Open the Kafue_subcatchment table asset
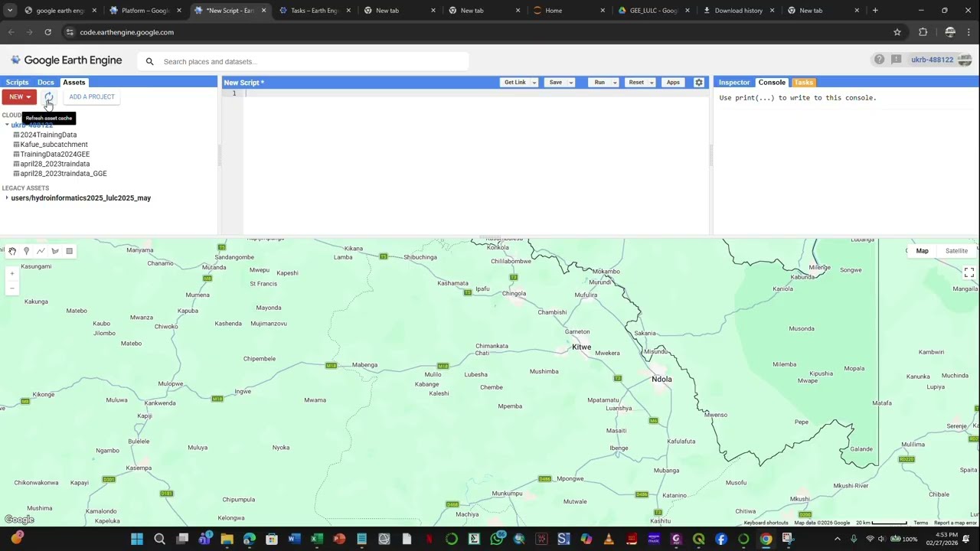 click(x=54, y=145)
